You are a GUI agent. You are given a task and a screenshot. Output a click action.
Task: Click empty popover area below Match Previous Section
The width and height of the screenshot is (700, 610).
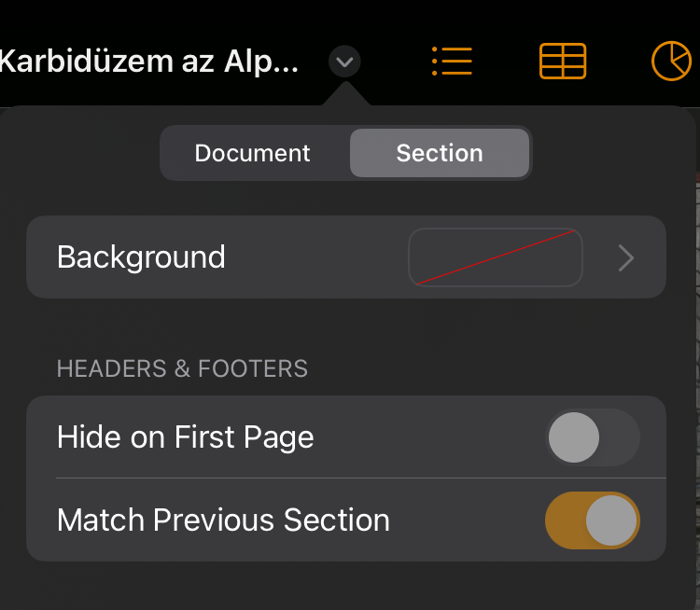click(346, 586)
